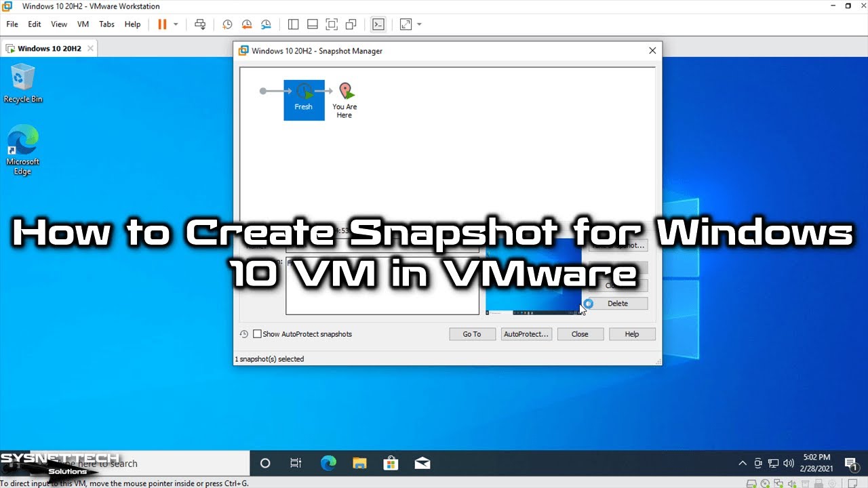Close the Snapshot Manager with the X

coord(652,51)
